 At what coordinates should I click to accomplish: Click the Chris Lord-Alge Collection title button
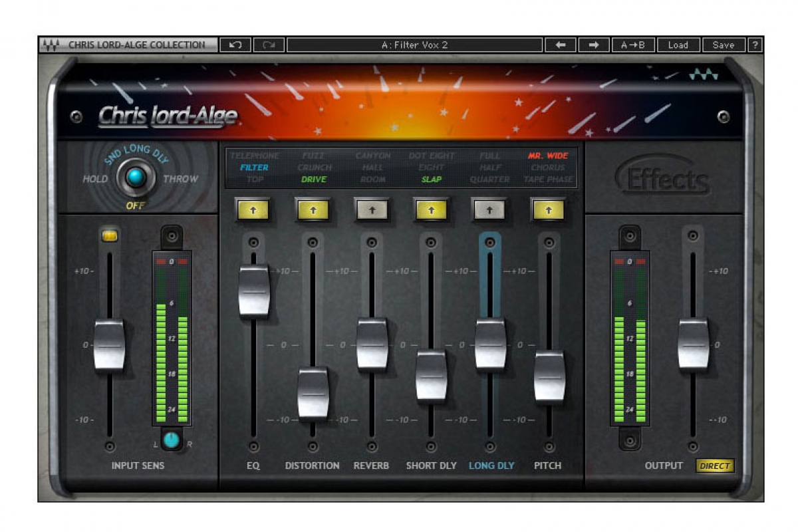(128, 45)
